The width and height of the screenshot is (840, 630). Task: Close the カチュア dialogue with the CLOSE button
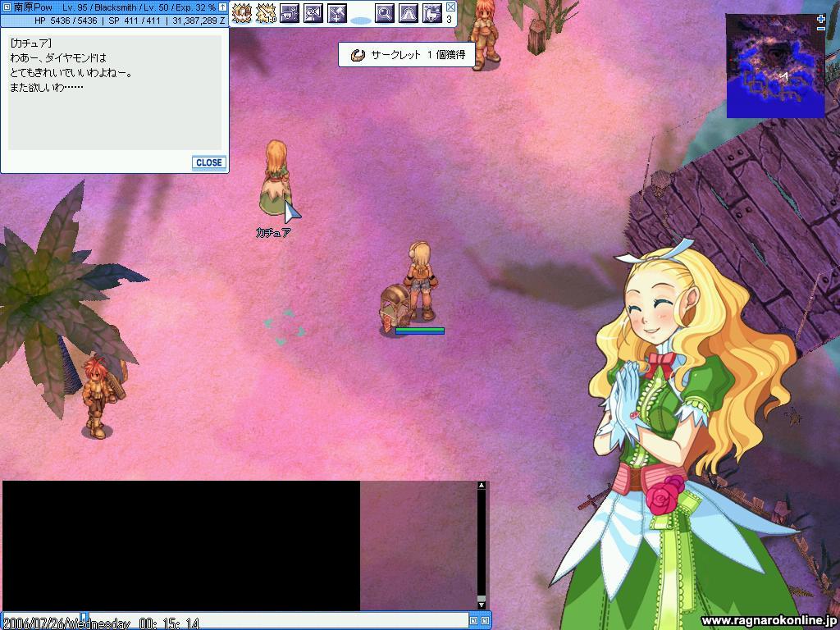pos(209,163)
